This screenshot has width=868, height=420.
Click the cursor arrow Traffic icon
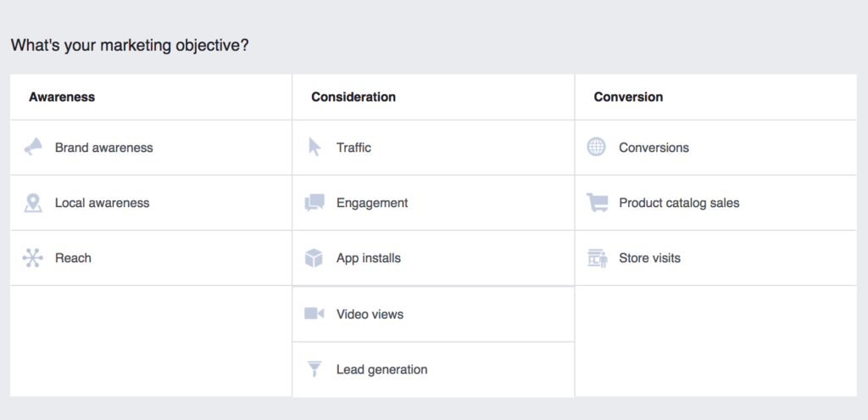coord(314,148)
